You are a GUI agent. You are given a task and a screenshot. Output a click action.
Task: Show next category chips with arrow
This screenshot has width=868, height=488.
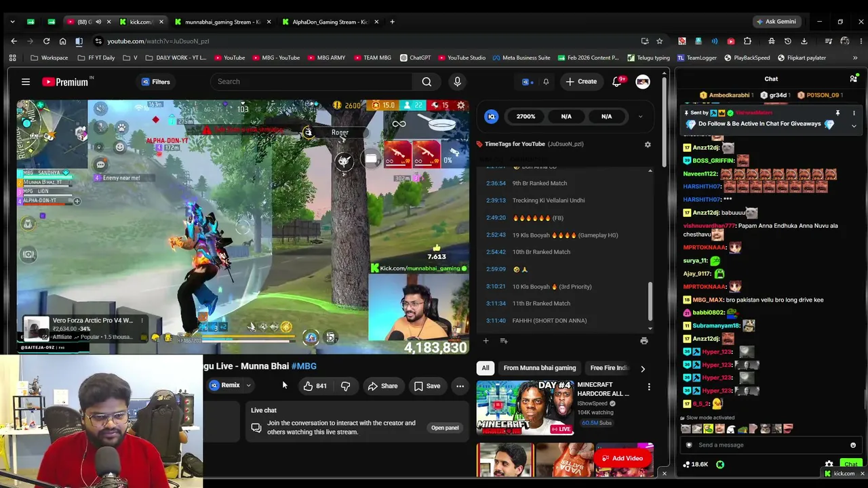point(643,369)
